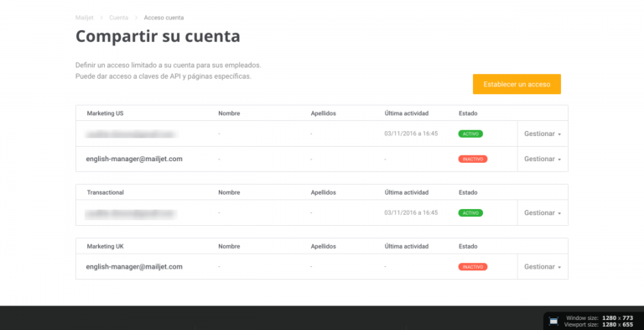
Task: Click the Acceso cuenta breadcrumb
Action: pos(164,18)
